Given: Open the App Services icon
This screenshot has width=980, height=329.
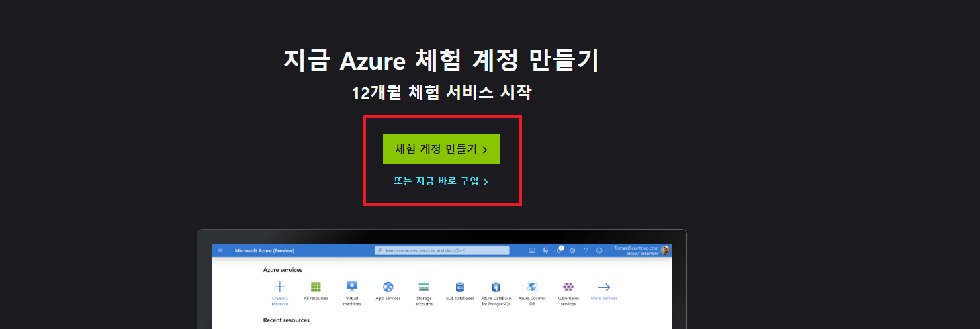Looking at the screenshot, I should 388,287.
